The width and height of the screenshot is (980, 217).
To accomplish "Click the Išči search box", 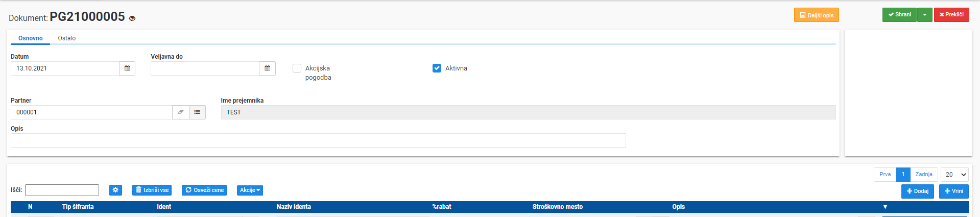I will [x=62, y=190].
